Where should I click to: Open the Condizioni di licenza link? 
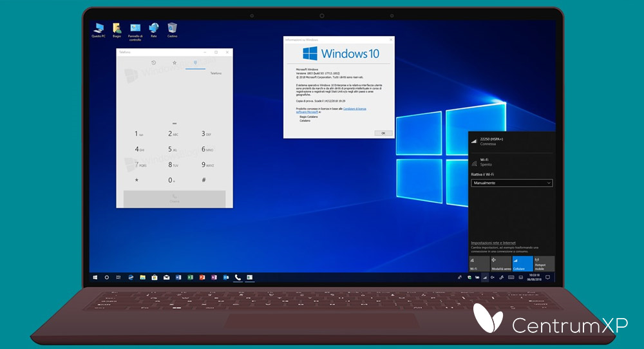coord(354,109)
